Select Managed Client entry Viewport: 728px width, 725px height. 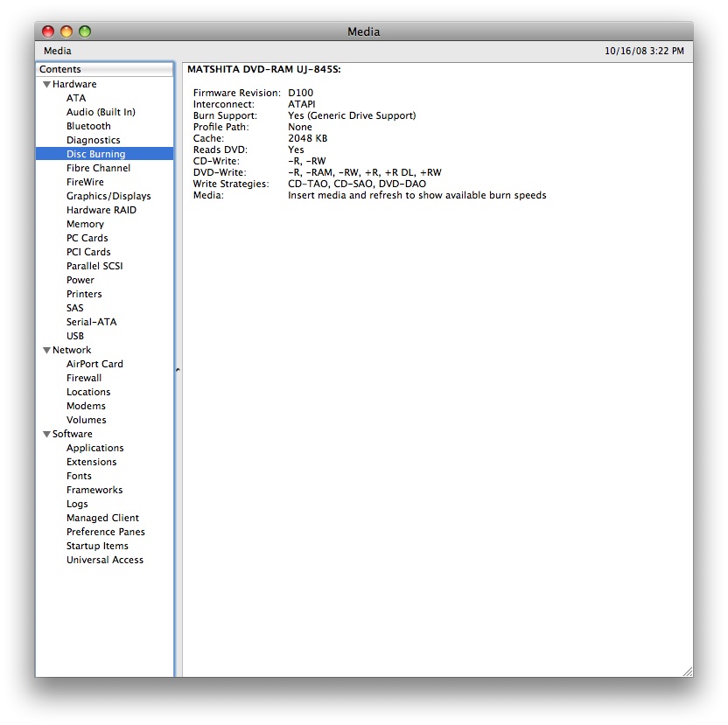(x=102, y=518)
